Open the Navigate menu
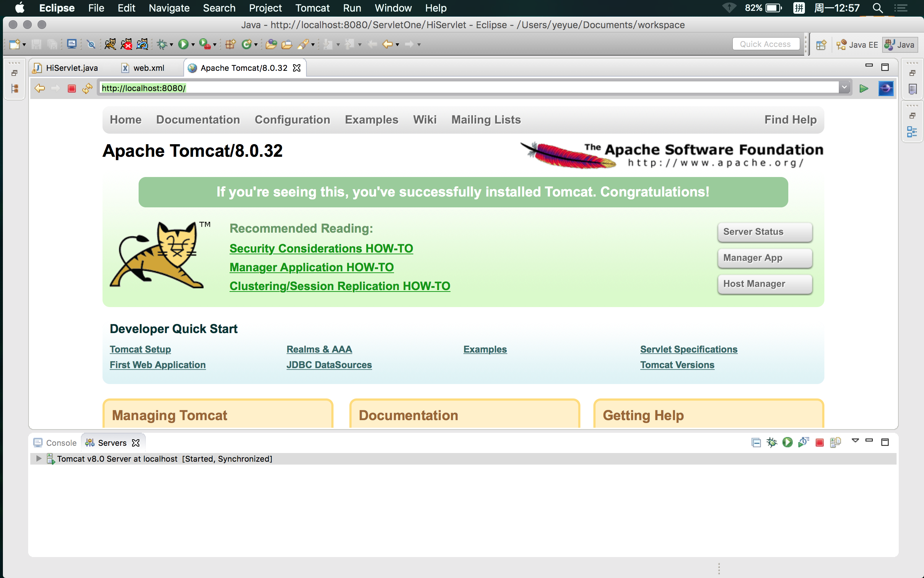The height and width of the screenshot is (578, 924). (169, 8)
